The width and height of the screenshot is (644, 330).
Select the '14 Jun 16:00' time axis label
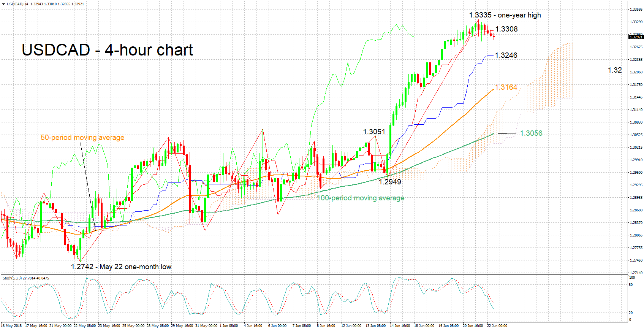pyautogui.click(x=400, y=326)
